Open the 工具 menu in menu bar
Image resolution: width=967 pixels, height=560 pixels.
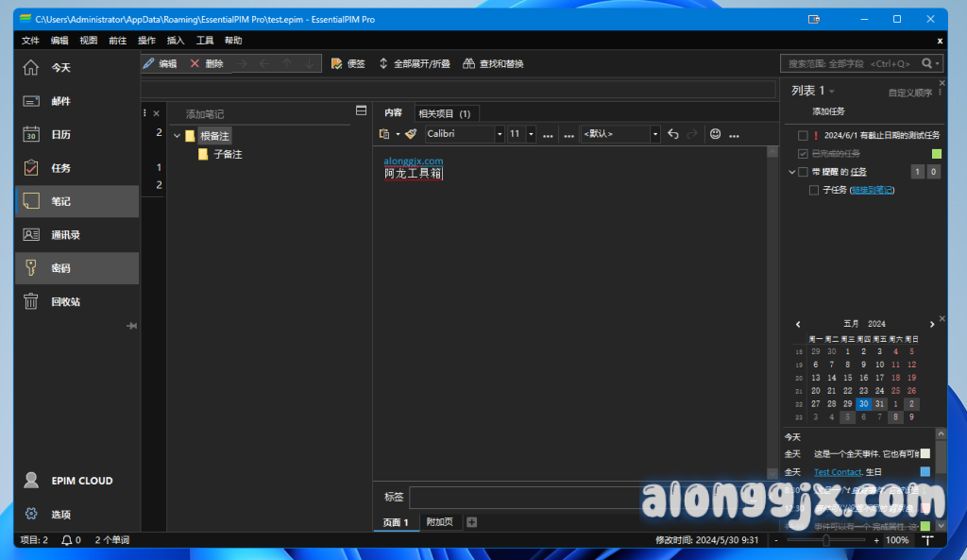205,41
